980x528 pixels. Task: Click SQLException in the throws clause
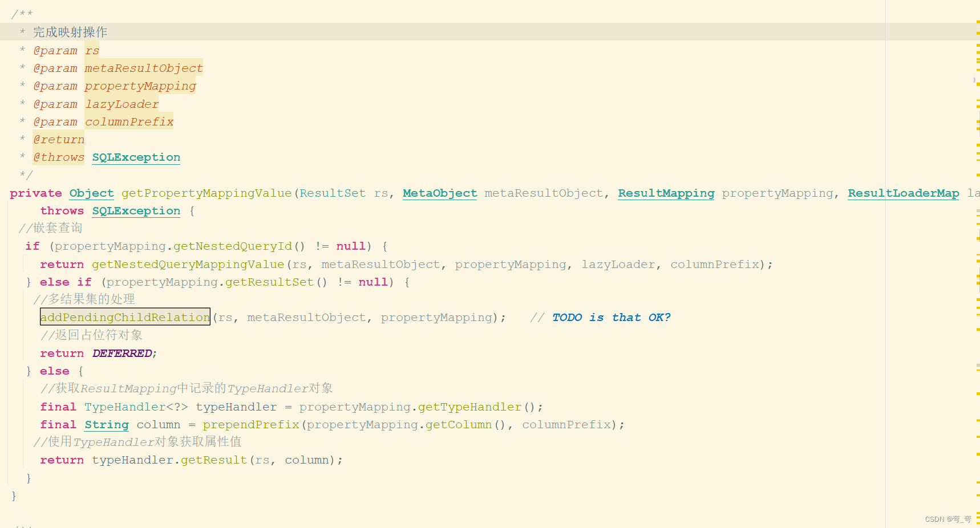tap(136, 211)
